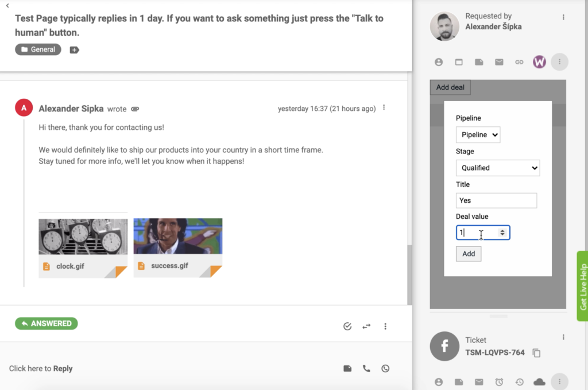This screenshot has width=588, height=390.
Task: Open the browser window icon tab
Action: click(459, 62)
